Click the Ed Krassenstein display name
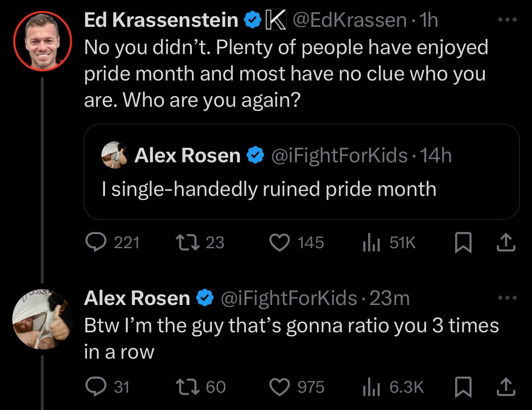The width and height of the screenshot is (532, 410). pos(161,20)
